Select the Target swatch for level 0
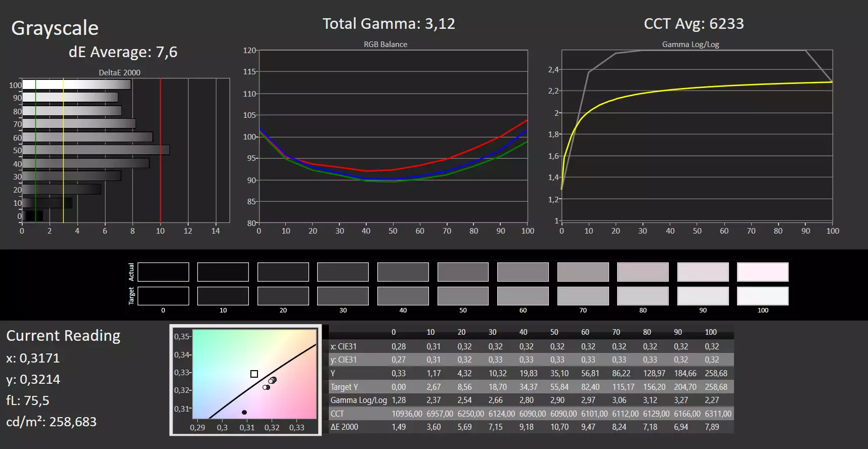The height and width of the screenshot is (449, 868). tap(163, 296)
